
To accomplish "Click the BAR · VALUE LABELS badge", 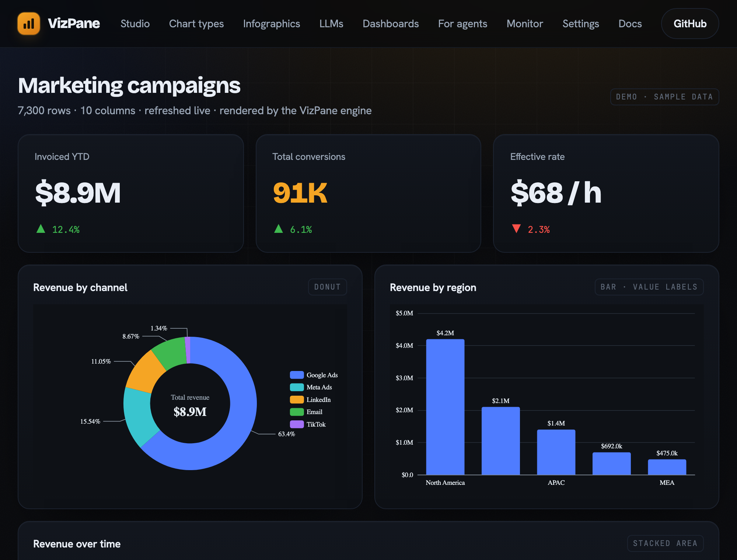I will pyautogui.click(x=649, y=287).
